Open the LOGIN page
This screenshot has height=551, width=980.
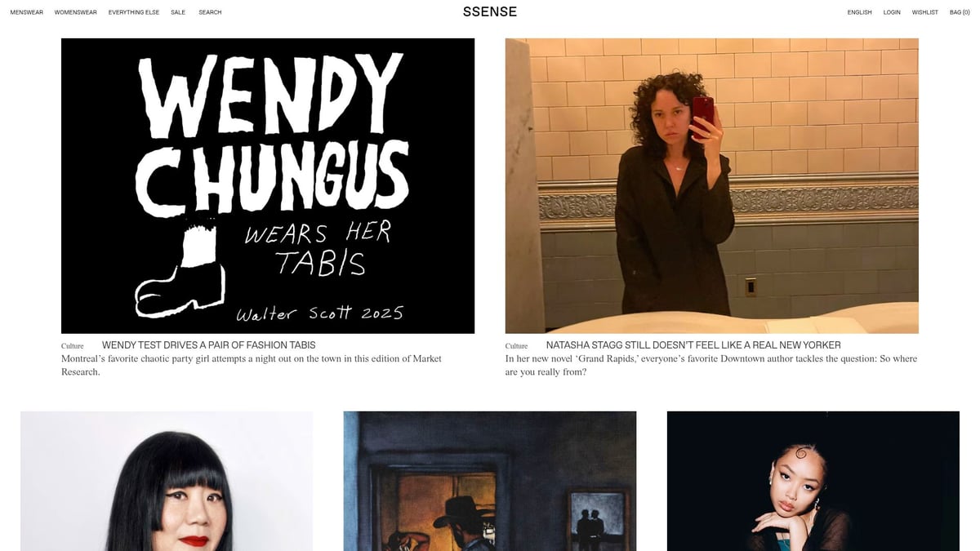coord(892,12)
